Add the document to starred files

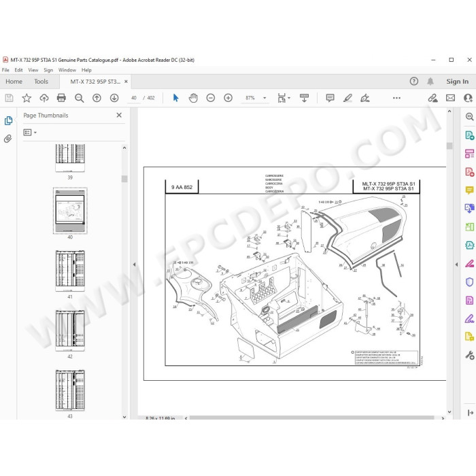click(27, 98)
